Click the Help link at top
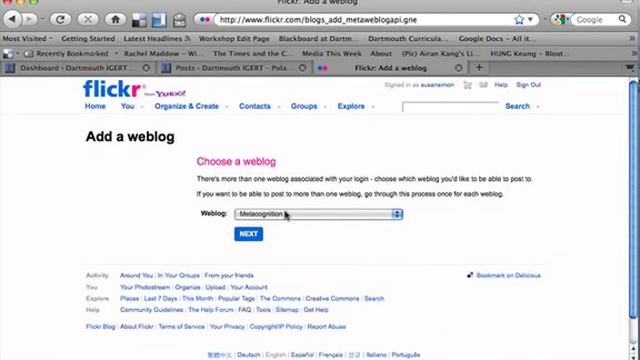Viewport: 640px width, 360px height. click(501, 85)
